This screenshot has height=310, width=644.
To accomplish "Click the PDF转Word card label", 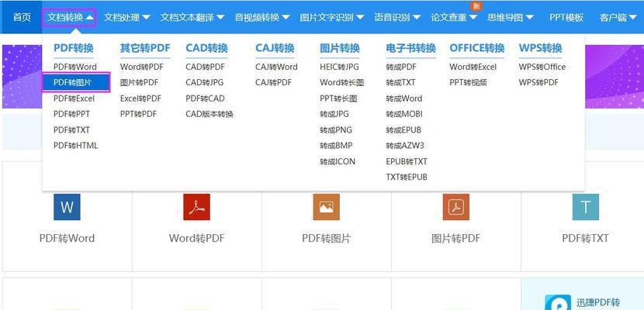I will point(67,238).
